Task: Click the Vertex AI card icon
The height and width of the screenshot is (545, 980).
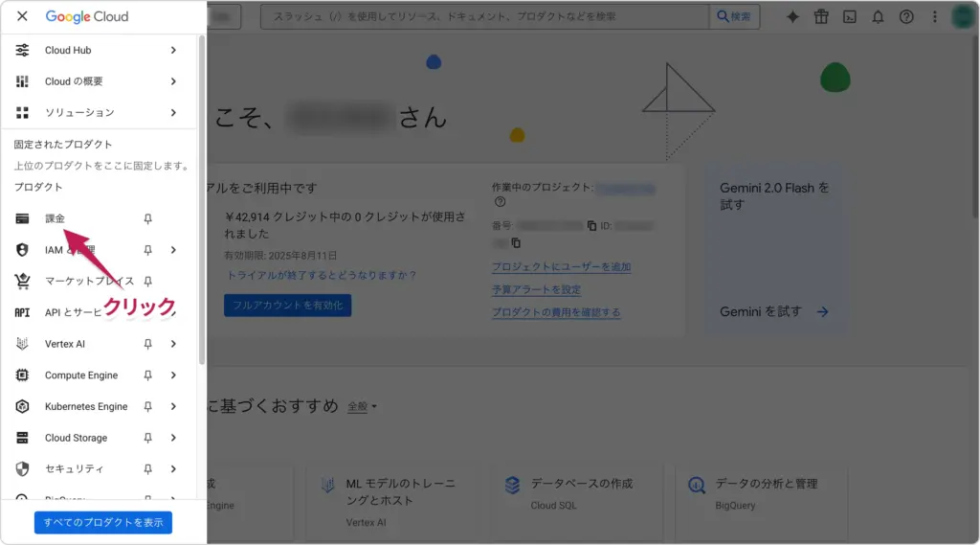Action: click(327, 486)
